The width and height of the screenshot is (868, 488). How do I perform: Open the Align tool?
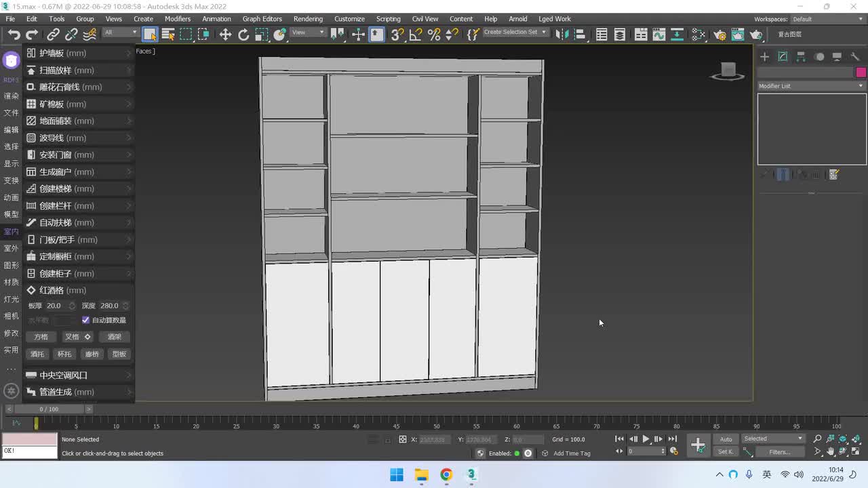(580, 35)
